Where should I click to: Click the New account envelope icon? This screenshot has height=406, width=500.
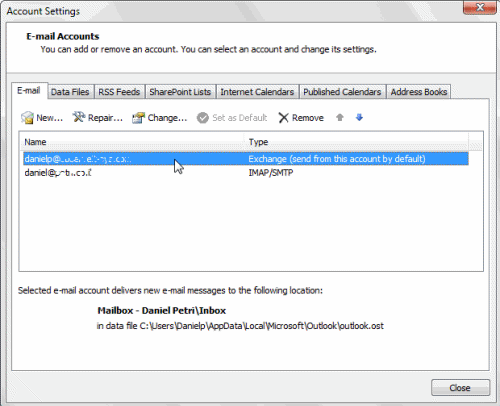(27, 118)
